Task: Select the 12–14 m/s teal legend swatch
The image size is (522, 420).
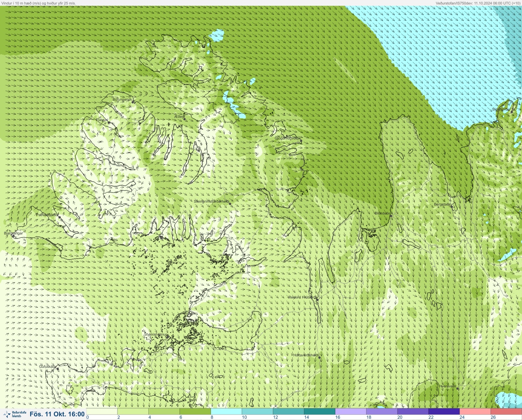Action: pos(288,411)
